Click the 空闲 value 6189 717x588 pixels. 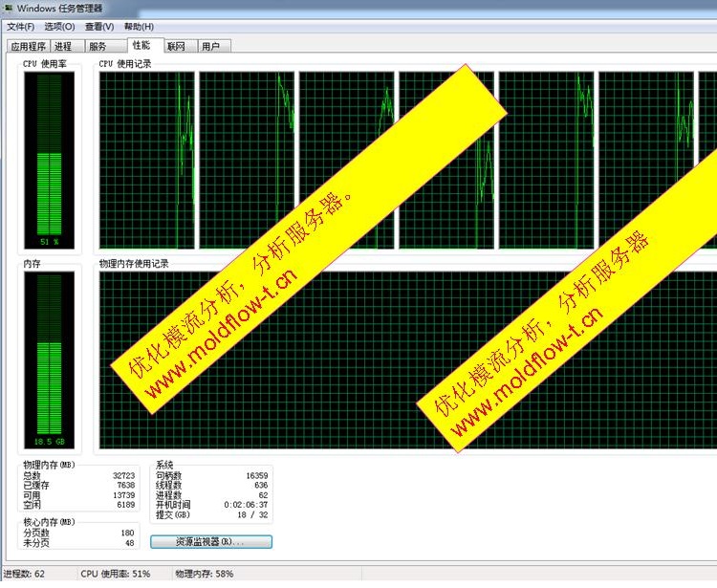coord(126,505)
